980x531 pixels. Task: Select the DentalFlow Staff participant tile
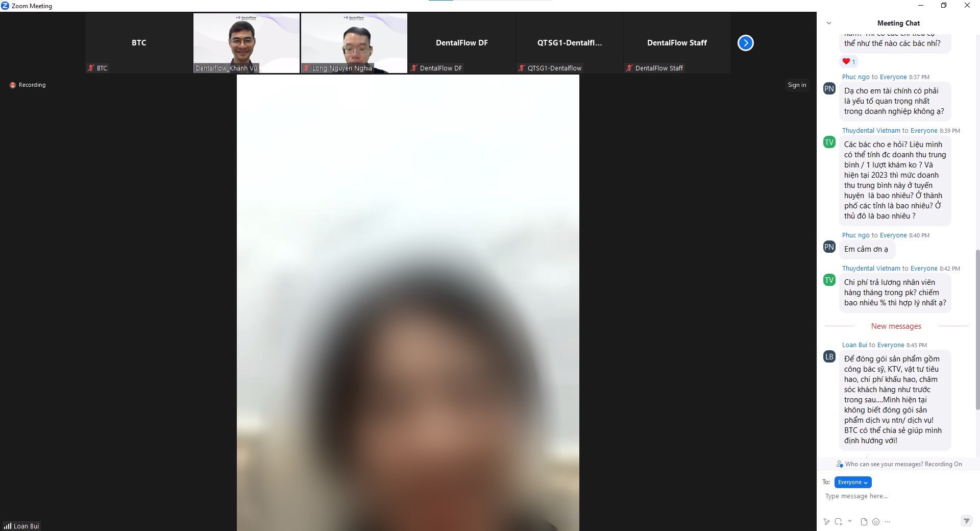pyautogui.click(x=677, y=43)
